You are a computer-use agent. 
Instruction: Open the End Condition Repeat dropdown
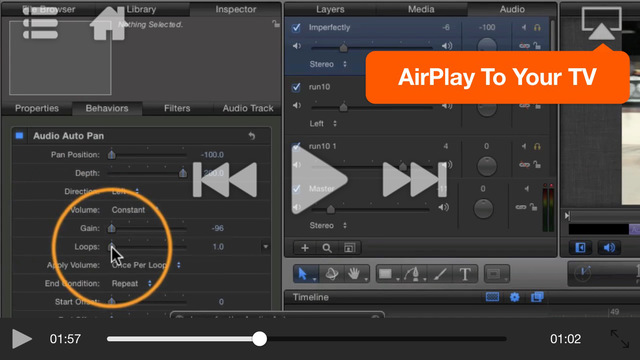coord(132,283)
